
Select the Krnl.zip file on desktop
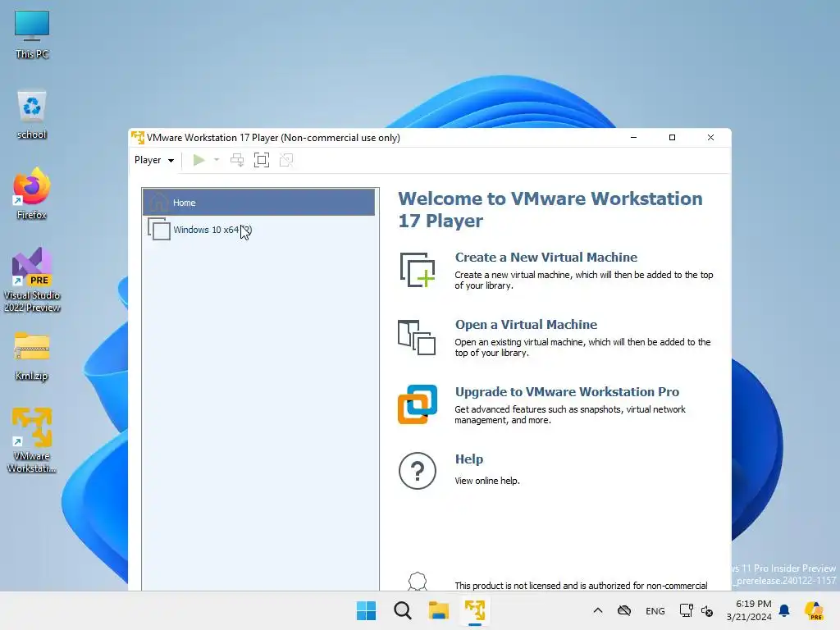pos(32,356)
